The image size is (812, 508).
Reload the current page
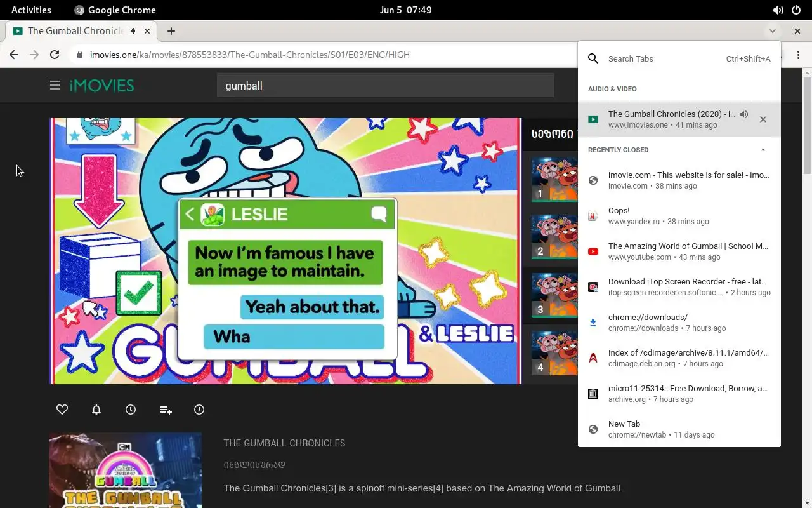55,55
